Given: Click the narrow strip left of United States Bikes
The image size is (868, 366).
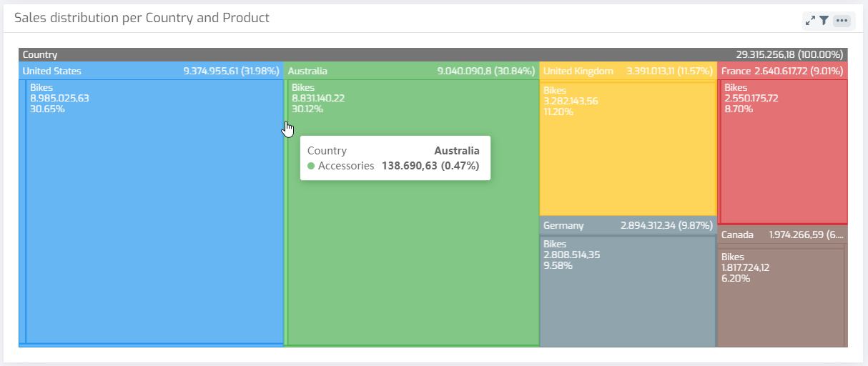Looking at the screenshot, I should pyautogui.click(x=22, y=214).
